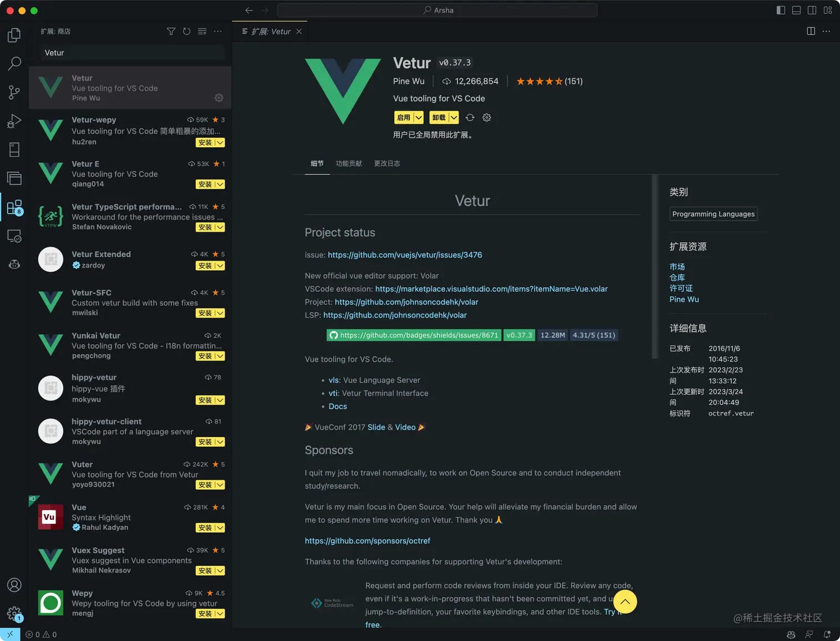840x641 pixels.
Task: Toggle bottom panel layout icon
Action: pyautogui.click(x=796, y=10)
